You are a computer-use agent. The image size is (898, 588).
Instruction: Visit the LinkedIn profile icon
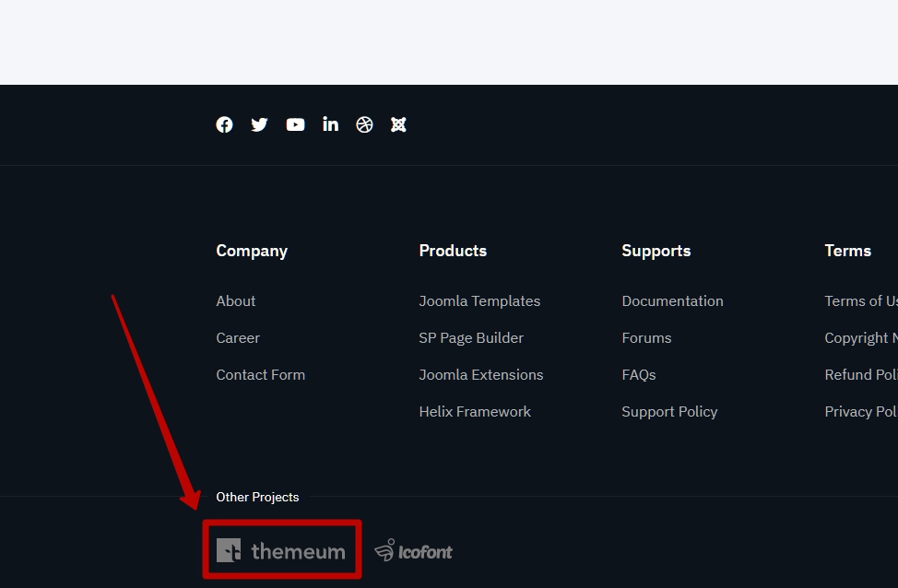pos(330,124)
